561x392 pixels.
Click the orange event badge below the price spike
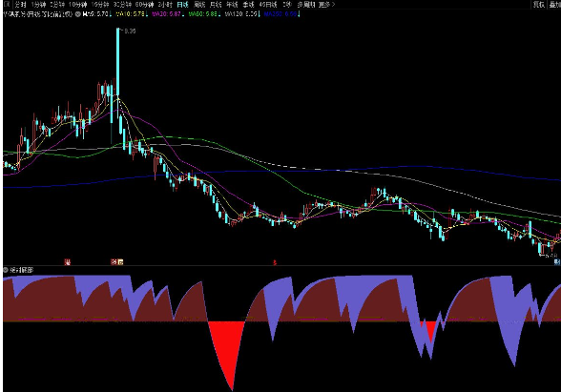[x=120, y=262]
